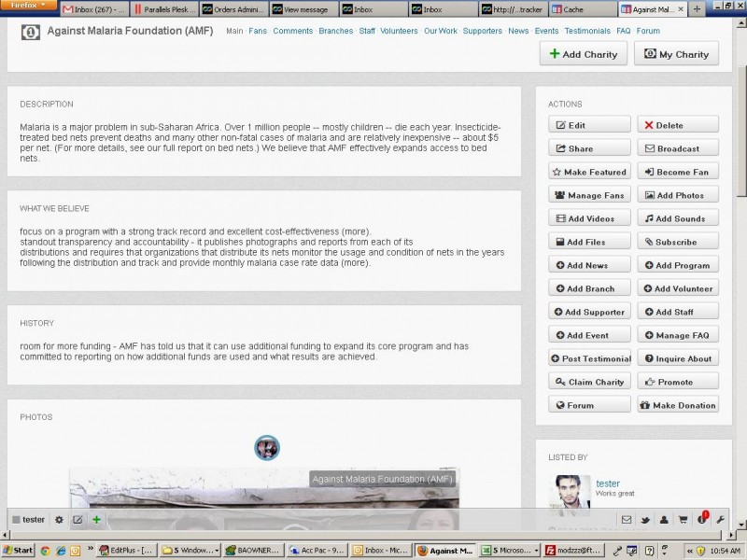Launch Internet Explorer from quick launch
The width and height of the screenshot is (747, 560).
pos(61,551)
